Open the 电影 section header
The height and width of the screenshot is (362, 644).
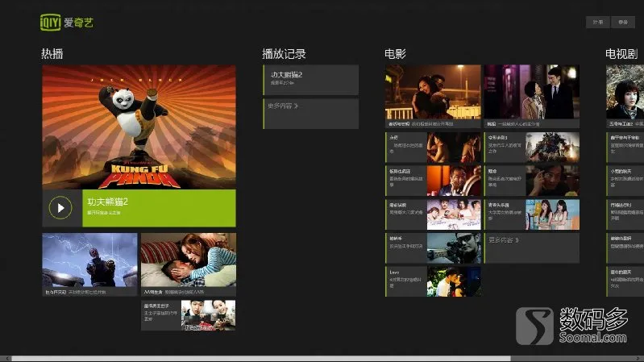coord(395,54)
